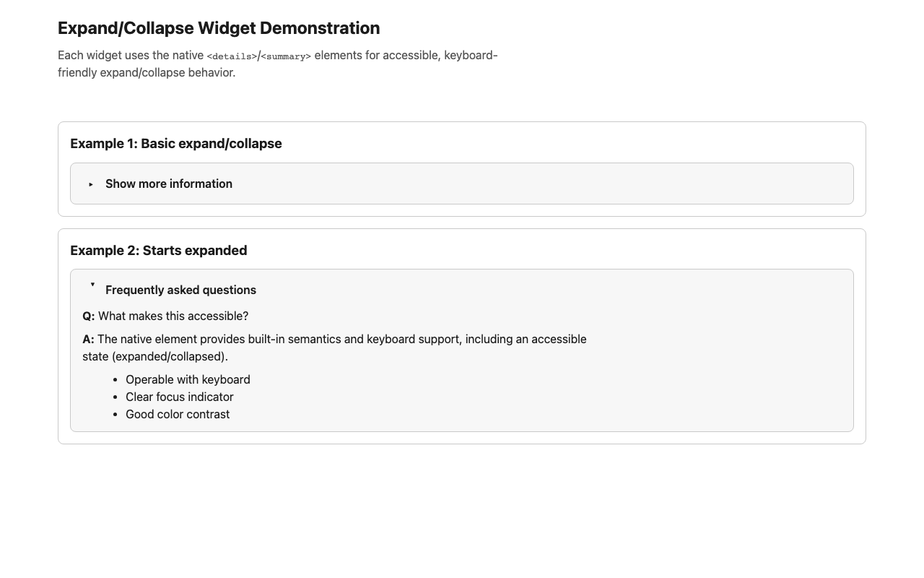Click the 'Q:' label in the FAQ answer area

tap(88, 316)
